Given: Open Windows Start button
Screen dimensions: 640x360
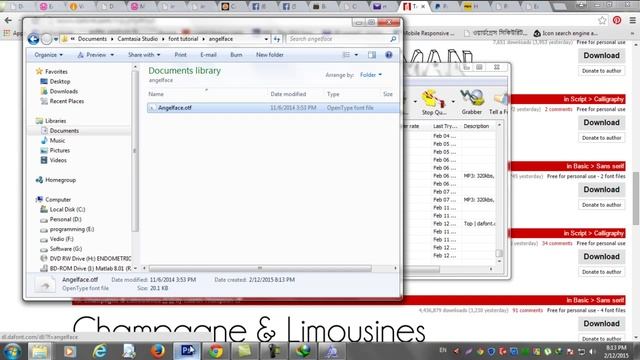Looking at the screenshot, I should [x=12, y=351].
